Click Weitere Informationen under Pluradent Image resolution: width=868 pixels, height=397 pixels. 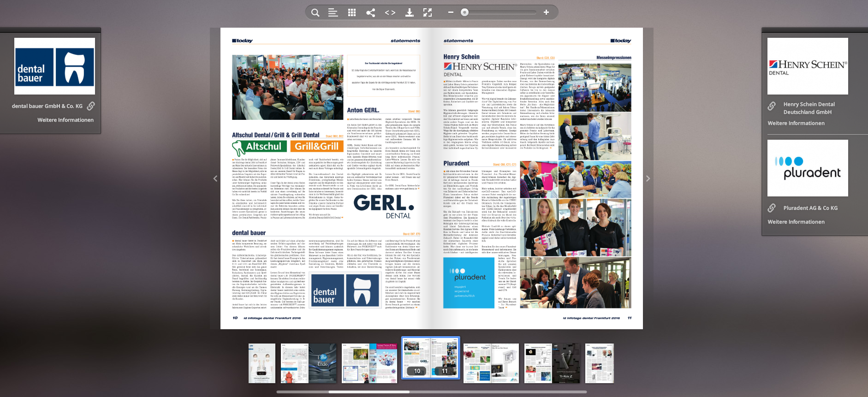[x=796, y=222]
